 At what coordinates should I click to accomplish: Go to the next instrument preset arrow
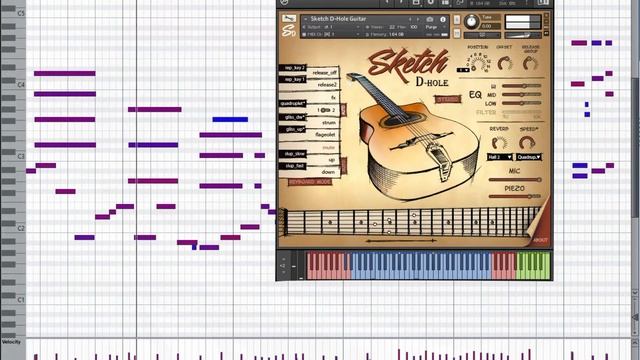point(418,19)
